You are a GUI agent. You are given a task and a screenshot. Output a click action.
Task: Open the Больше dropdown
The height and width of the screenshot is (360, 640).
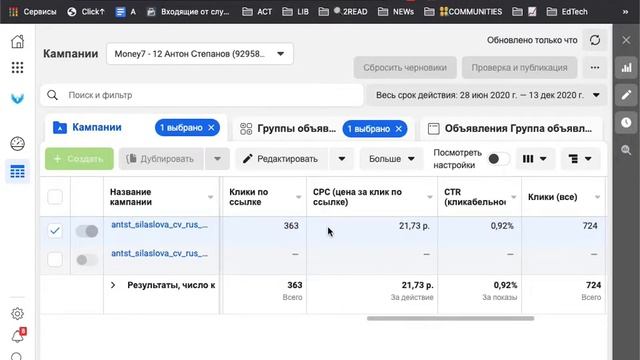coord(391,159)
